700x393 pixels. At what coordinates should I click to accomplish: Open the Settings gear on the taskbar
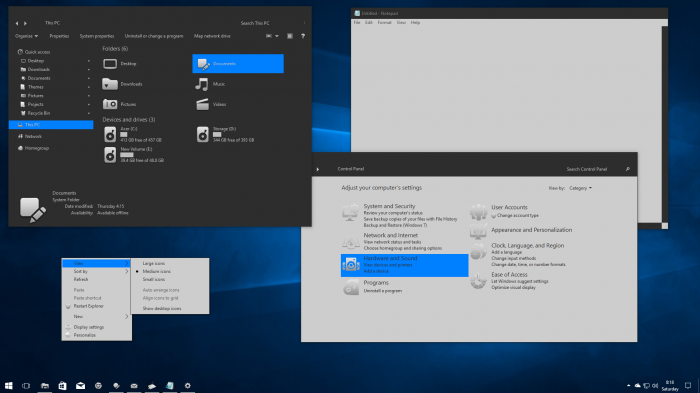188,385
